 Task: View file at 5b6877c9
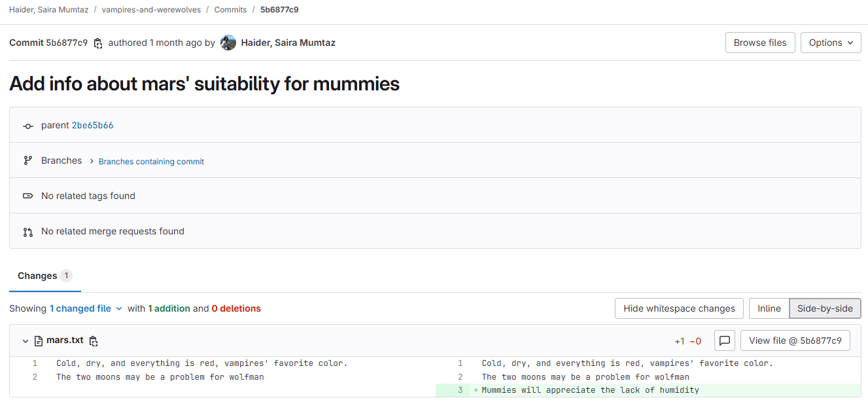(795, 340)
